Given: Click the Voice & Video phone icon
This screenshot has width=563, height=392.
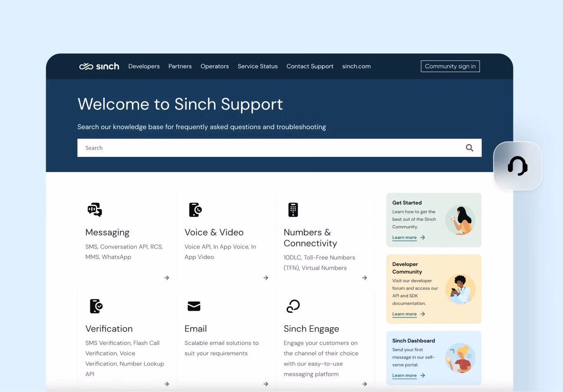Looking at the screenshot, I should click(195, 209).
